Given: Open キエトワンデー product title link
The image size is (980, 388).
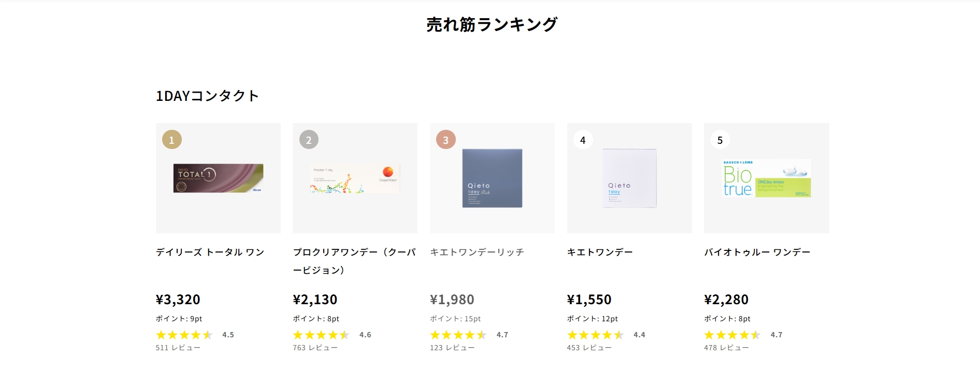Looking at the screenshot, I should pos(600,252).
